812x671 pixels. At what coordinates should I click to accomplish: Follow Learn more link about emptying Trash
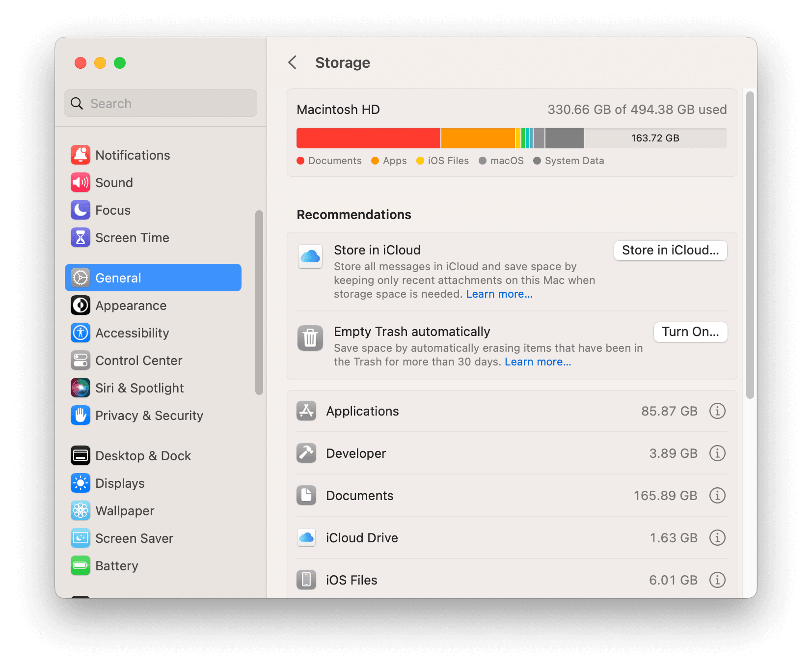click(538, 362)
